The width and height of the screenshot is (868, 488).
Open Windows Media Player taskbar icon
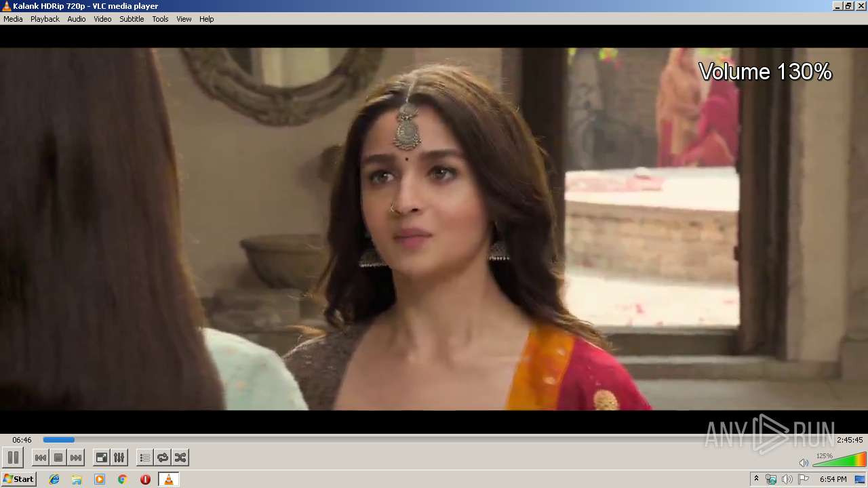pyautogui.click(x=100, y=479)
